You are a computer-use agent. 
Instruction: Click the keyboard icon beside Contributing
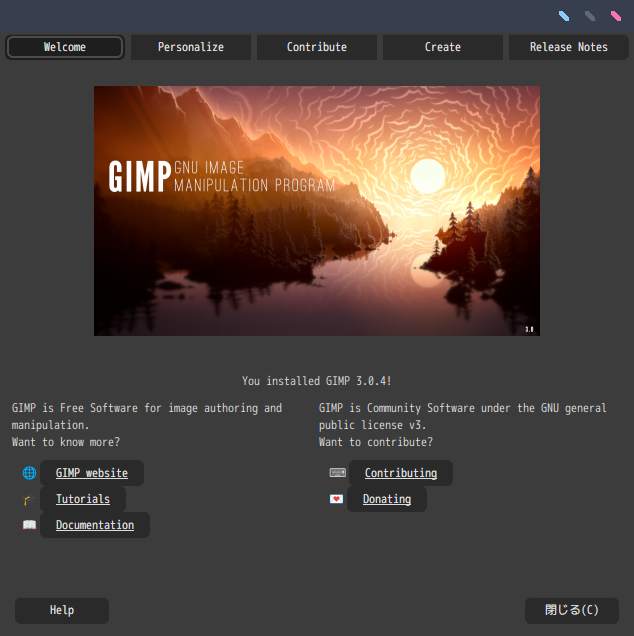pyautogui.click(x=337, y=473)
